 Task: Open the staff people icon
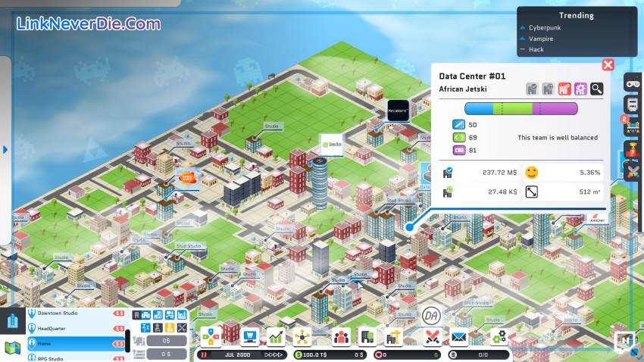tap(342, 336)
